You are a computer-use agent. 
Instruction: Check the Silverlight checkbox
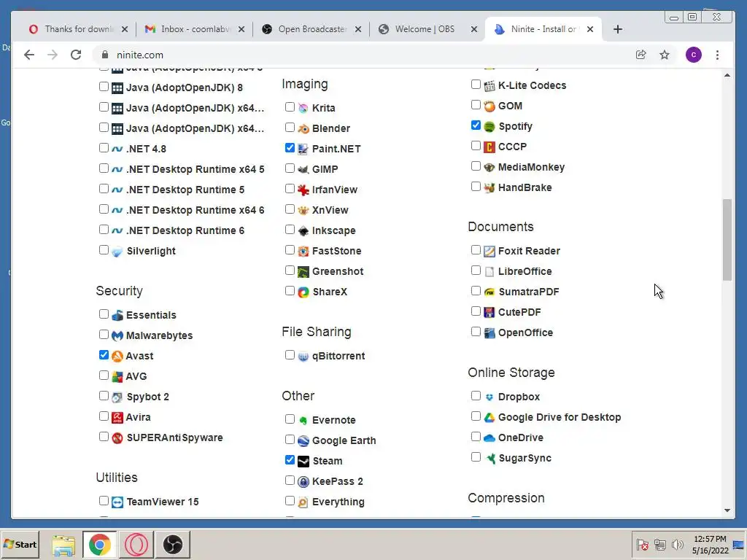click(104, 250)
